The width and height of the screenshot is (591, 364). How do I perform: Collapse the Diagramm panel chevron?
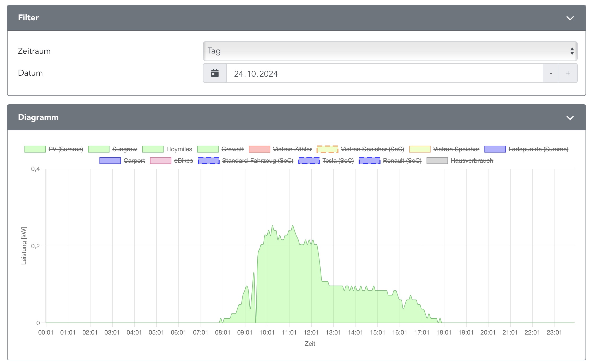(570, 118)
